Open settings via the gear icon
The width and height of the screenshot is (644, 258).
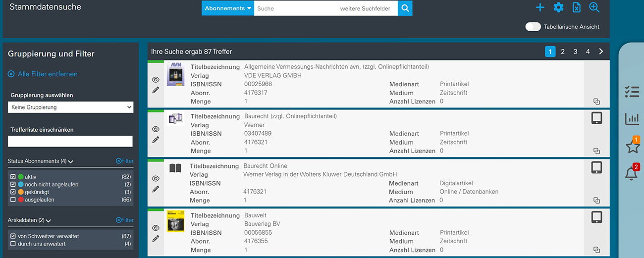tap(558, 7)
